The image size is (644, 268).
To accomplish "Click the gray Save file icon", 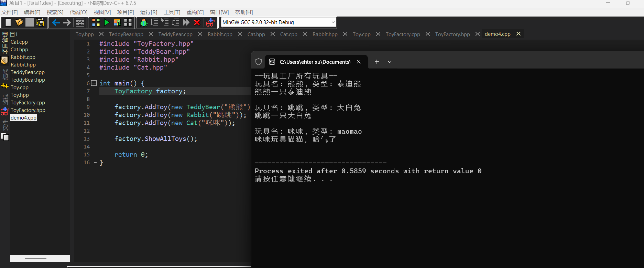I will [x=30, y=22].
